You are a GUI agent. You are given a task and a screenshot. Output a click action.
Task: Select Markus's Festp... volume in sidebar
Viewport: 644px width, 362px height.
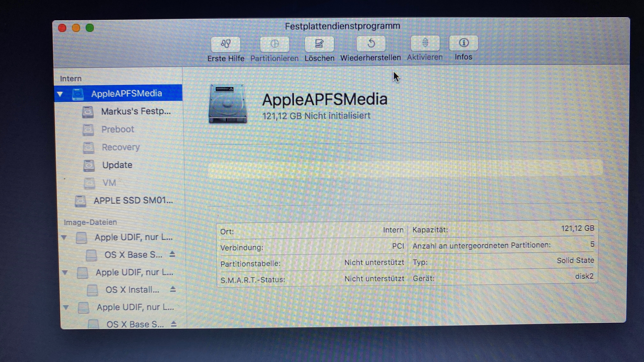(x=135, y=111)
